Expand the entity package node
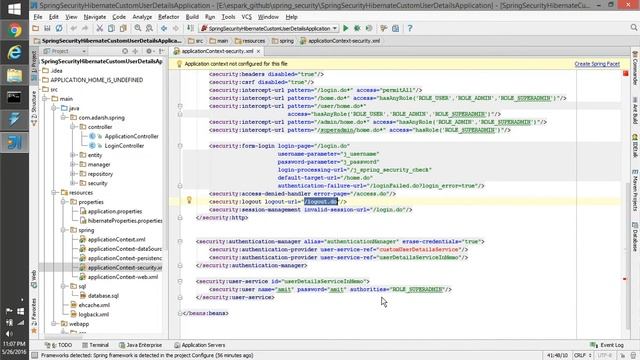This screenshot has height=360, width=640. [x=73, y=155]
